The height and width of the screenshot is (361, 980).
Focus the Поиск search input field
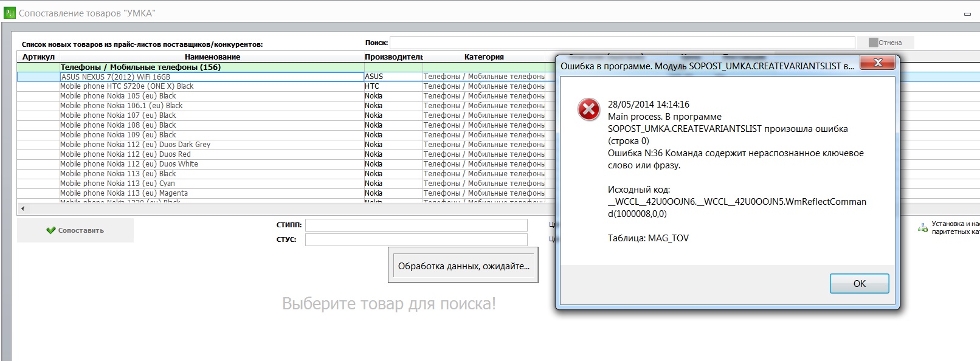click(622, 43)
